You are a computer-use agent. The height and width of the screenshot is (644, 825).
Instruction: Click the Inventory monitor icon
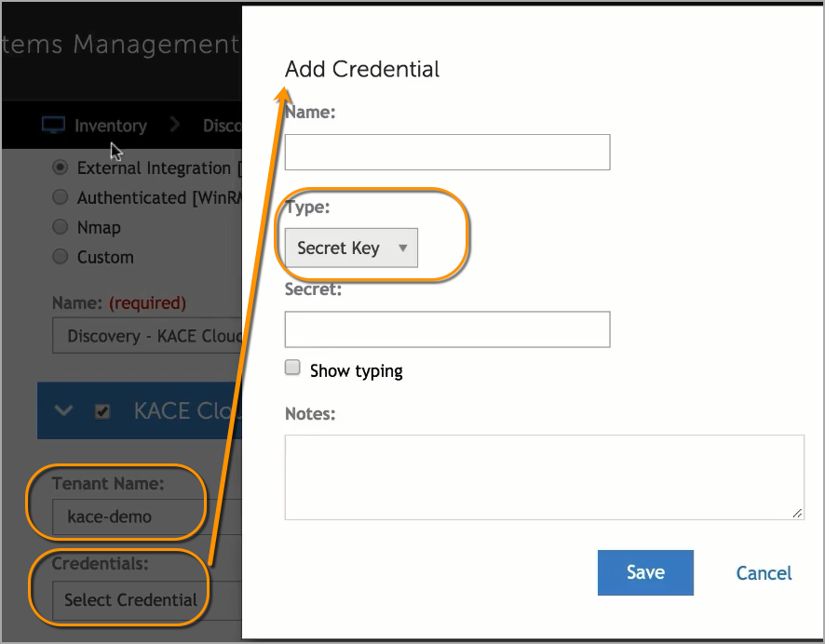(x=53, y=125)
